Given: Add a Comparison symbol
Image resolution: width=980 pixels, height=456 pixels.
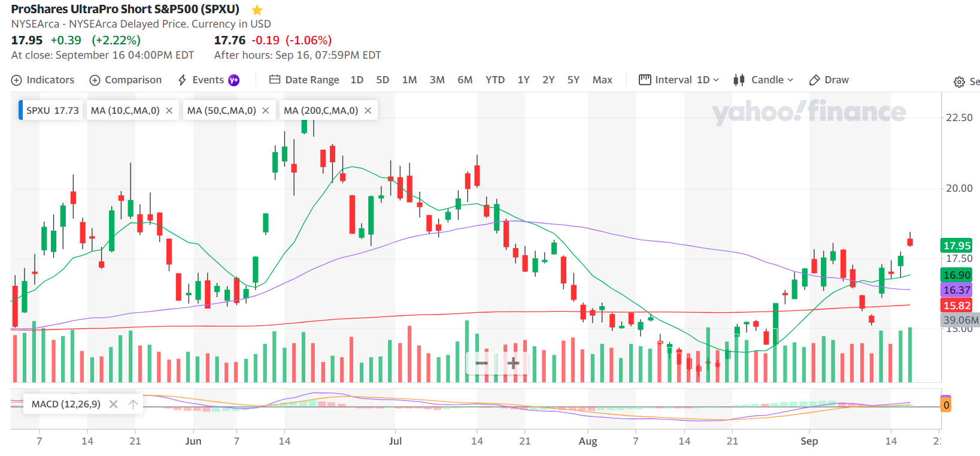Looking at the screenshot, I should (126, 80).
